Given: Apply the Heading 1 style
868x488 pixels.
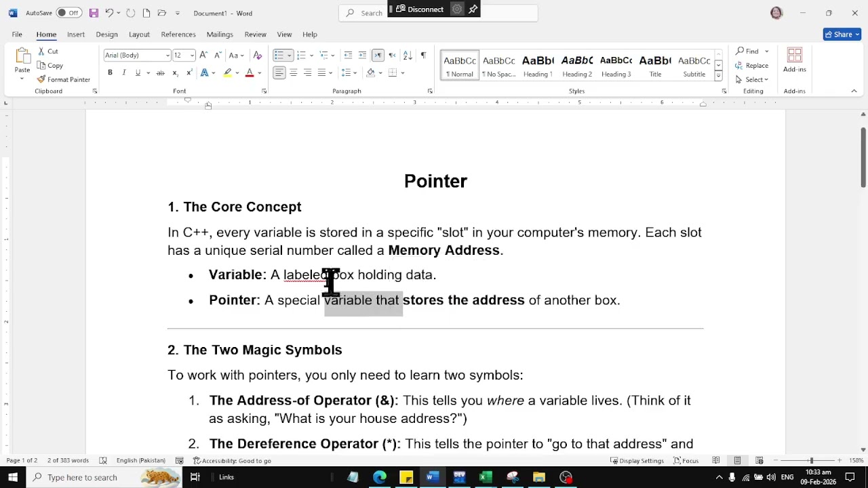Looking at the screenshot, I should 538,66.
